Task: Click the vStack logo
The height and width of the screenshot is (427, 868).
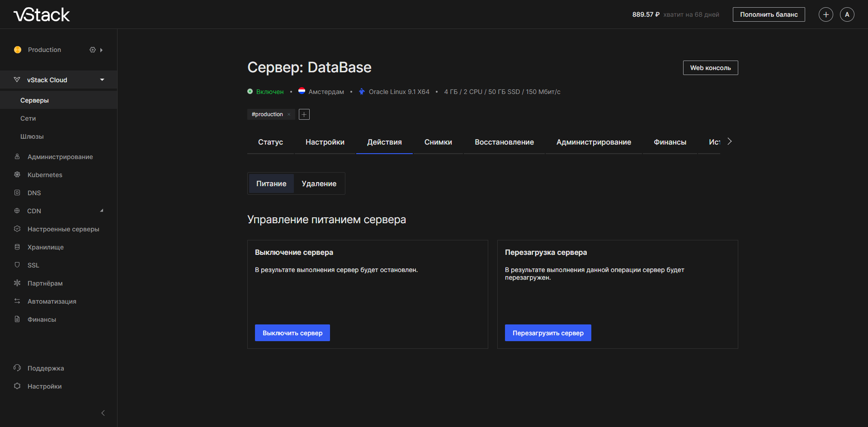Action: pyautogui.click(x=42, y=15)
